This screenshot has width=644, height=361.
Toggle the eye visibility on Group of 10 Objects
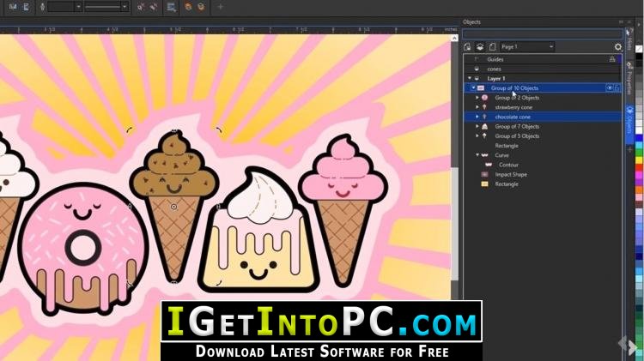[x=610, y=87]
